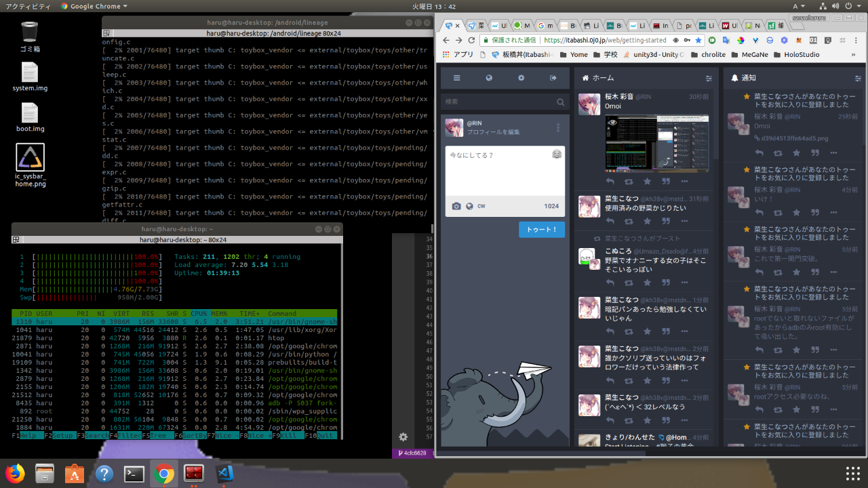Open the three-dot menu beside @RIN profile
Viewport: 868px width, 488px height.
(558, 127)
